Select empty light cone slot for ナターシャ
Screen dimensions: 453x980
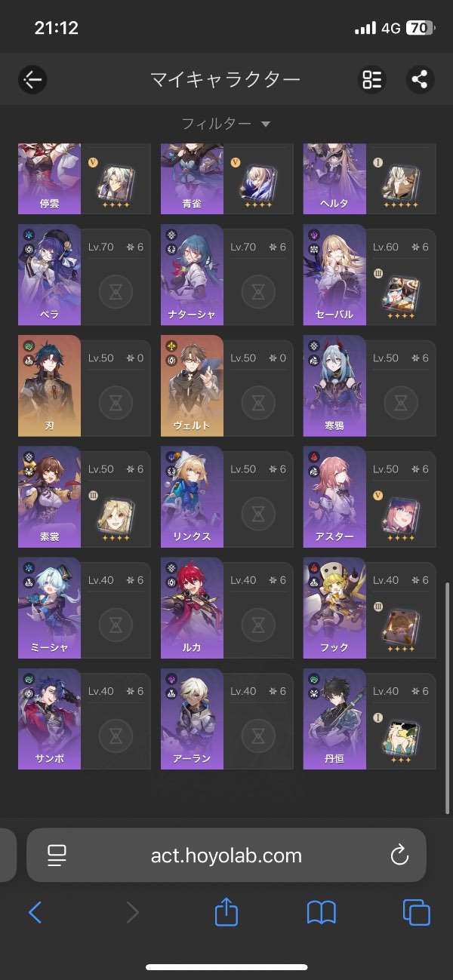coord(257,290)
